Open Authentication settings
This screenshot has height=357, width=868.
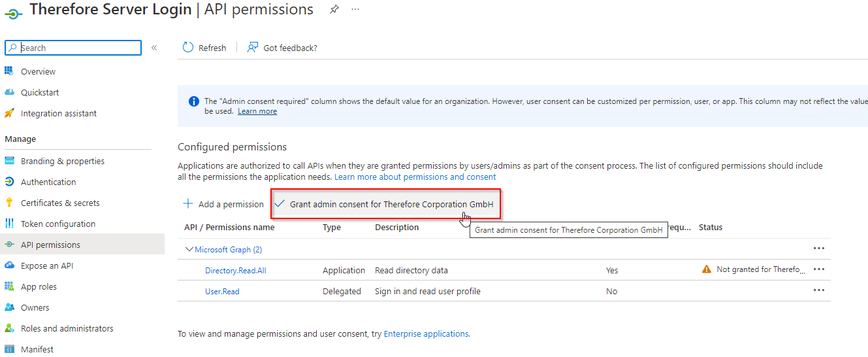48,182
